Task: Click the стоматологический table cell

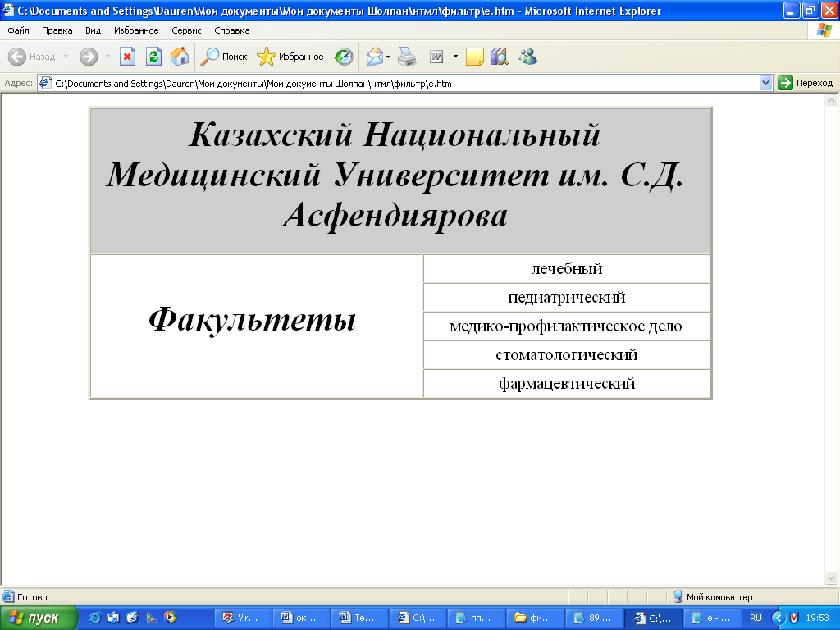Action: [x=566, y=355]
